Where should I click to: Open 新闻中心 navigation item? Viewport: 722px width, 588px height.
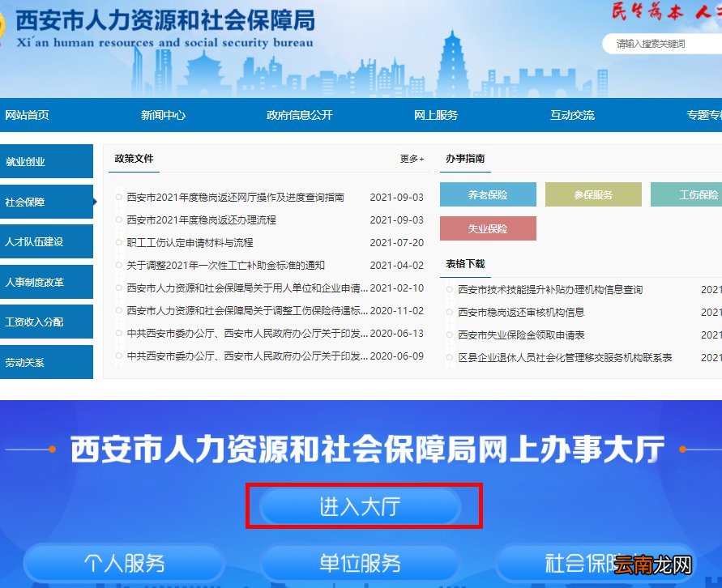coord(163,115)
